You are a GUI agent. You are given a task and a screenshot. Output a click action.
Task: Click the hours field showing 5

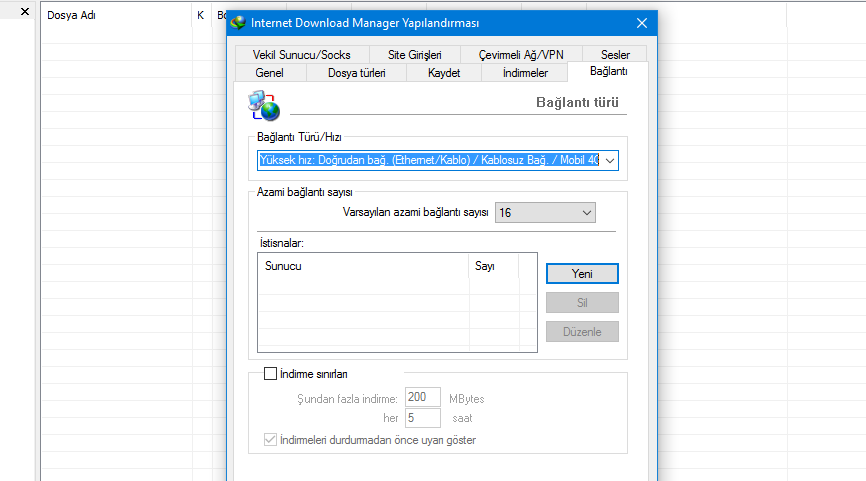(x=423, y=418)
